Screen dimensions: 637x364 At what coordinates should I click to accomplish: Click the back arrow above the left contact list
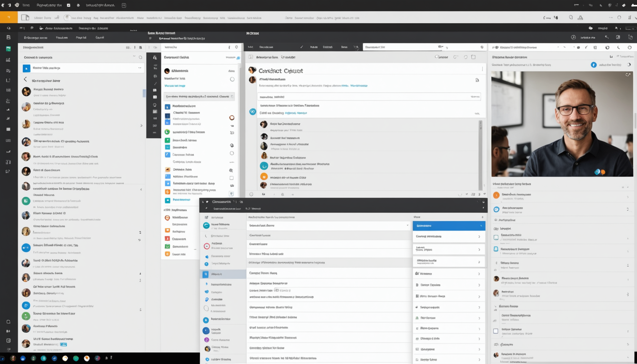25,80
